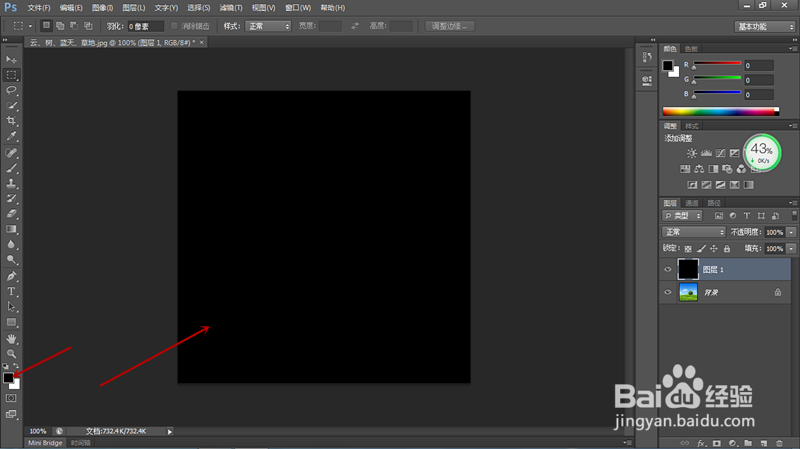
Task: Select the Quick Selection tool
Action: pos(11,106)
